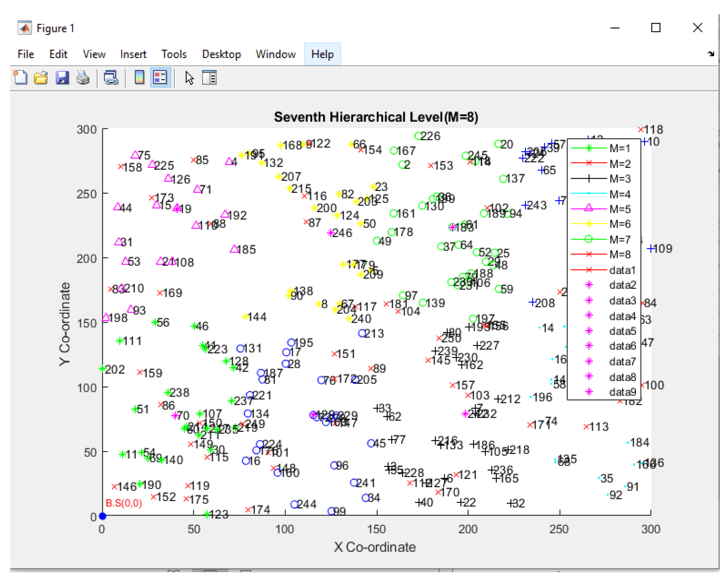Click the dock arrow at menu bar's right
This screenshot has height=580, width=728.
click(711, 54)
